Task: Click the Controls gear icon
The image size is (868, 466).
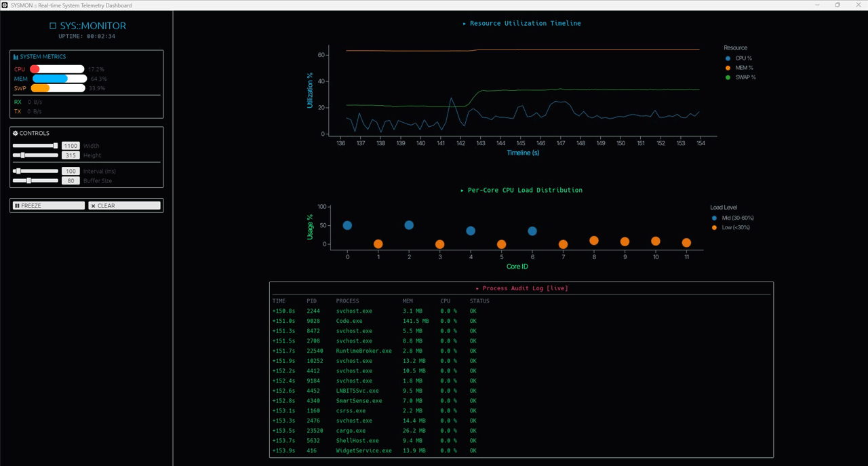Action: (16, 134)
